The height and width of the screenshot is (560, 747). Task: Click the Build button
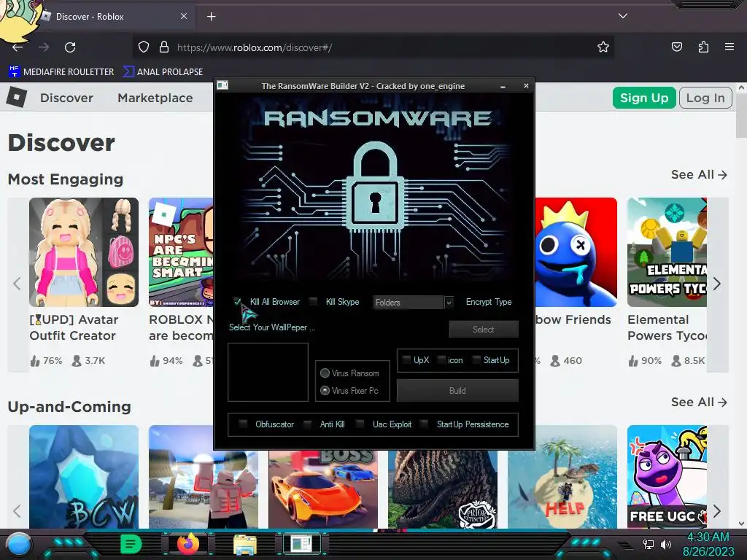(x=457, y=391)
